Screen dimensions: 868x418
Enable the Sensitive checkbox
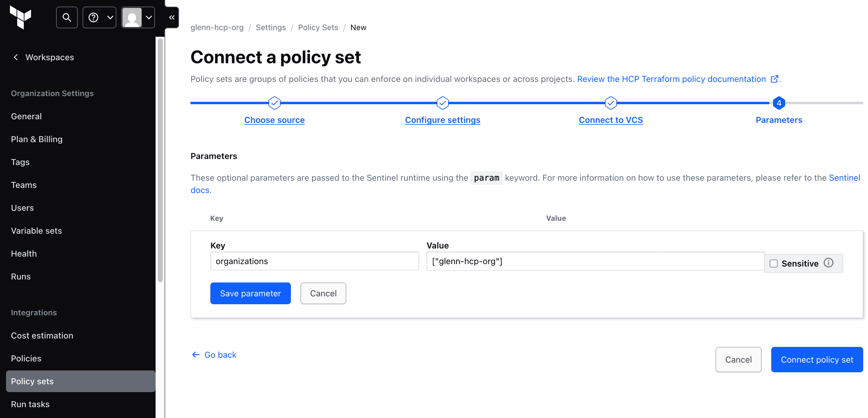coord(774,264)
